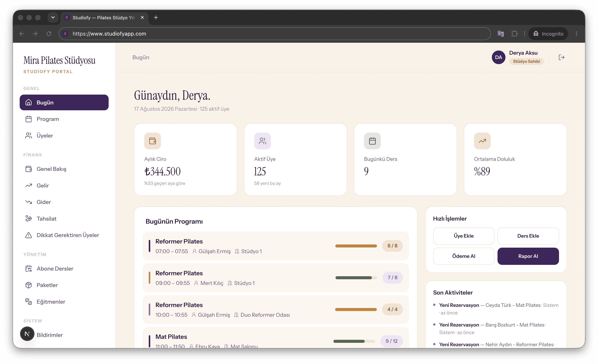Click the logout icon beside Derya Aksu

[561, 57]
